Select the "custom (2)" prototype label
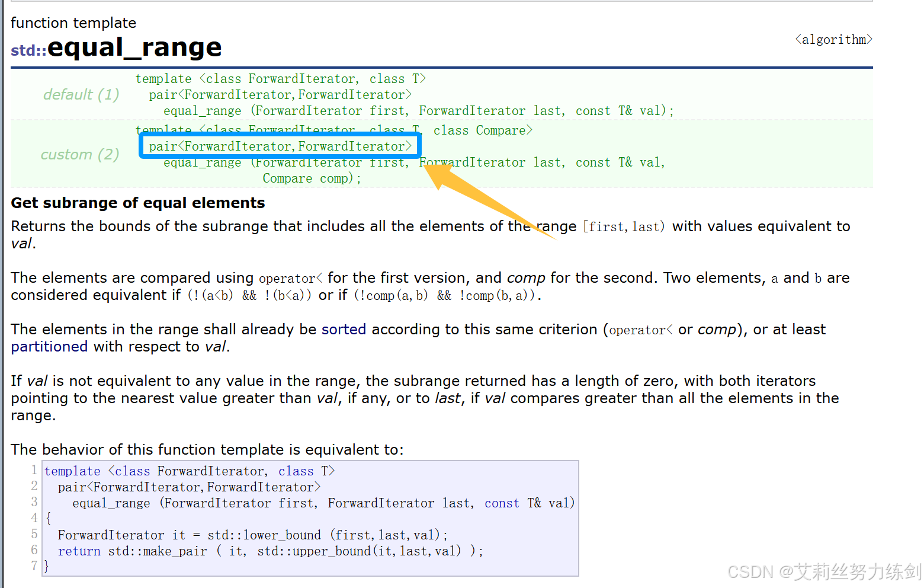The height and width of the screenshot is (588, 924). pos(80,155)
